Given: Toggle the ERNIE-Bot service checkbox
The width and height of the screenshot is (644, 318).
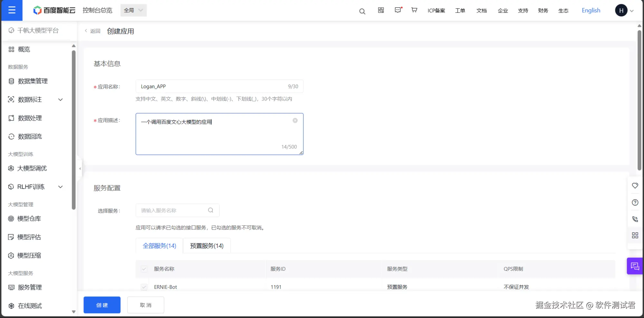Looking at the screenshot, I should click(144, 287).
